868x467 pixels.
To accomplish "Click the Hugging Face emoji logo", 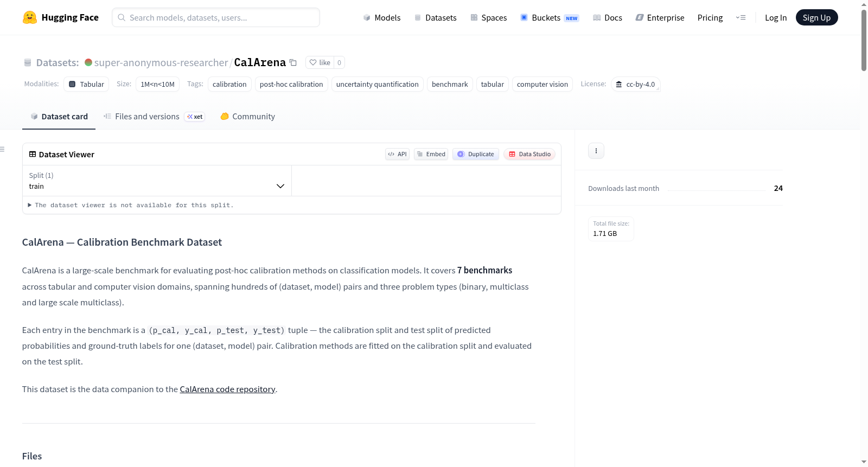I will (x=30, y=17).
